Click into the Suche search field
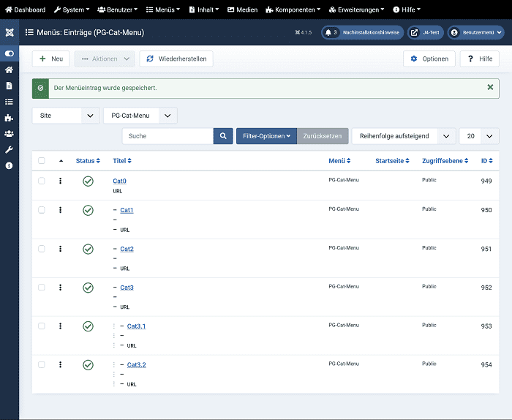Screen dimensions: 512x420 [x=167, y=136]
